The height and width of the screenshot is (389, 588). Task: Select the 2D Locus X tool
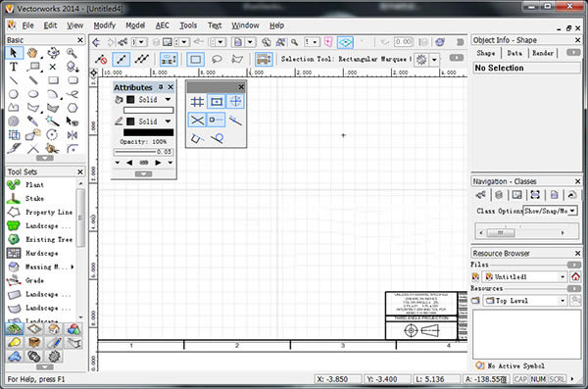coord(53,67)
